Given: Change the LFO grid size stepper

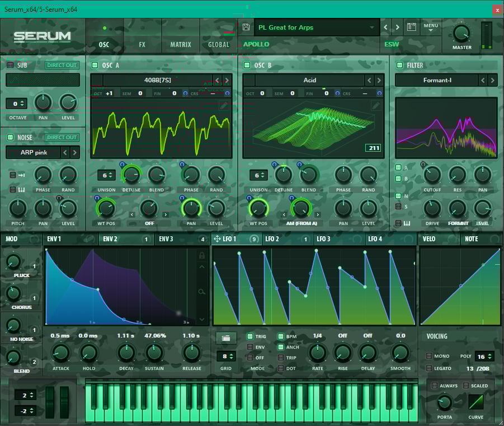Looking at the screenshot, I should tap(227, 356).
